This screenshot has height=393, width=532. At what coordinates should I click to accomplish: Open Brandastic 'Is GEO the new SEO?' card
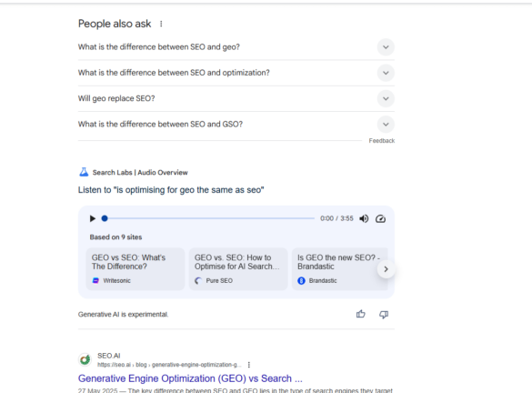pyautogui.click(x=339, y=269)
